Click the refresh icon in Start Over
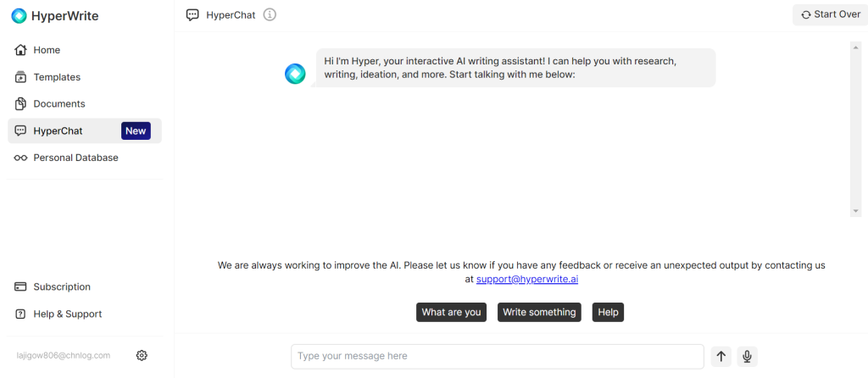This screenshot has height=378, width=868. (806, 15)
